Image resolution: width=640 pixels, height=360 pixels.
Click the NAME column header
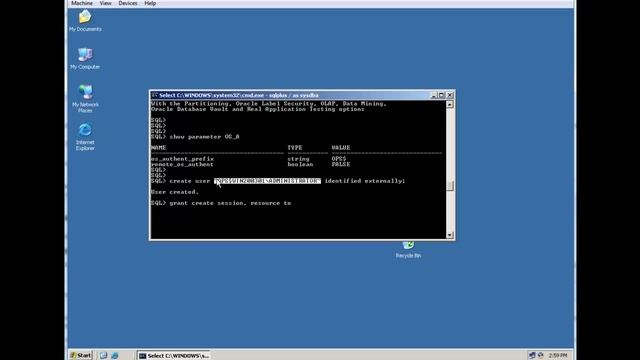[158, 148]
